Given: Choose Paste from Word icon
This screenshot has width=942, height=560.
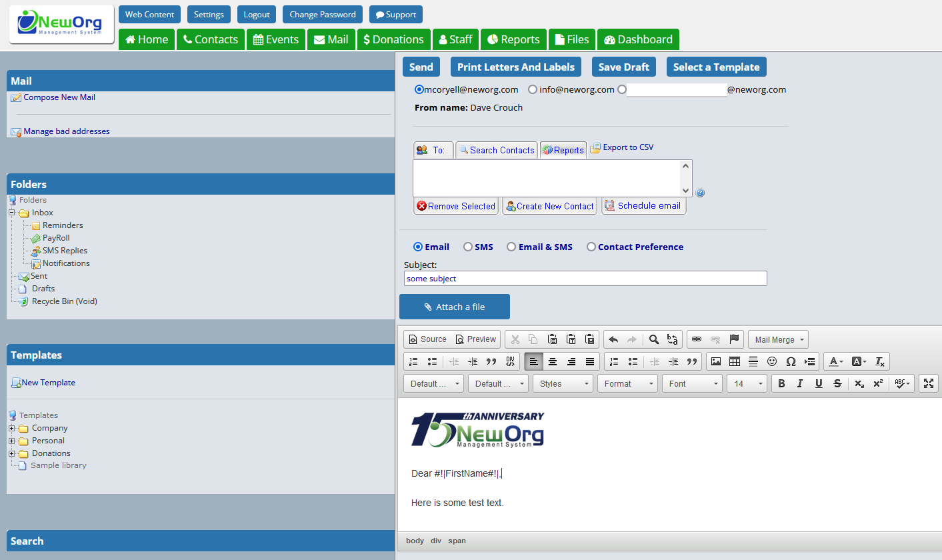Looking at the screenshot, I should tap(589, 339).
